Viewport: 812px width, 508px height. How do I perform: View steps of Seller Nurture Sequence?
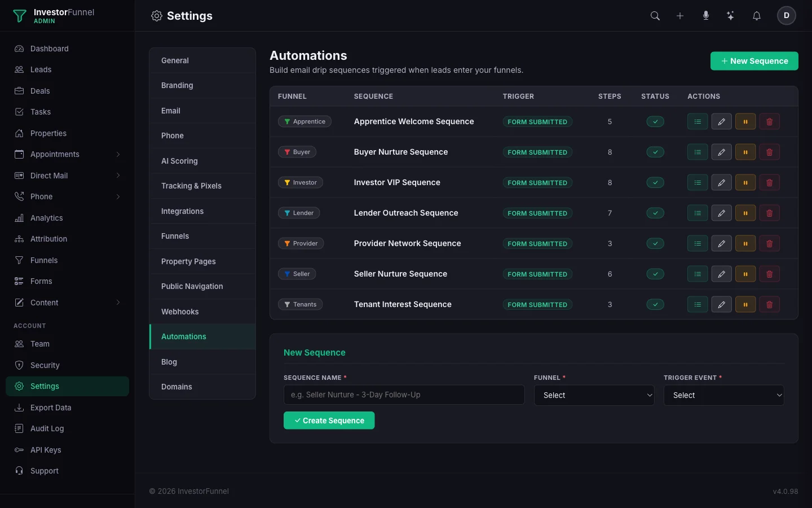(x=698, y=274)
